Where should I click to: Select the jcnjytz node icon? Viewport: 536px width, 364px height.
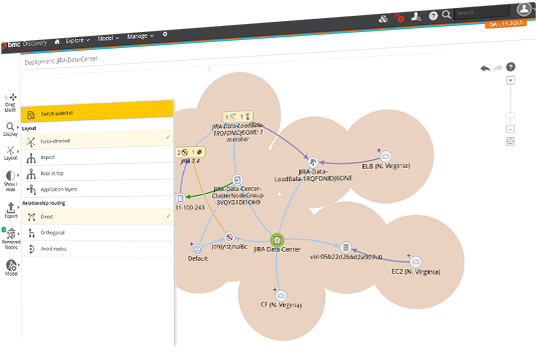point(229,237)
